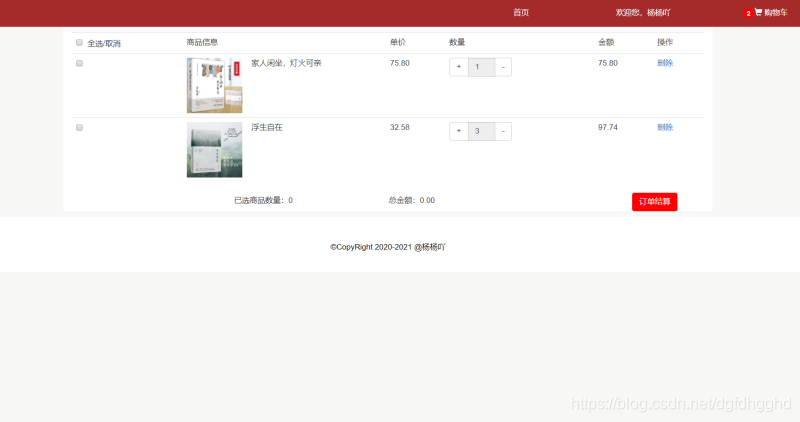Decrease quantity of 家人闲坐，灯火可亲 with minus
The height and width of the screenshot is (422, 800).
(x=503, y=67)
